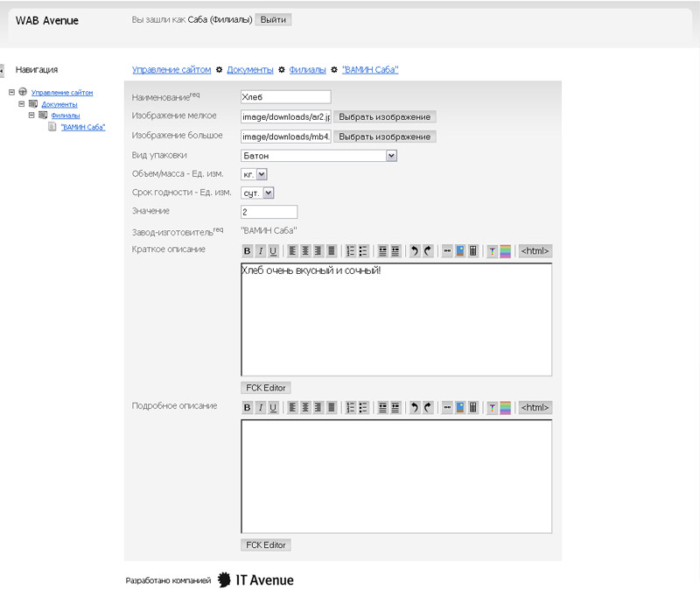700x604 pixels.
Task: Select "ВАМИН Саба" in the navigation tree
Action: pyautogui.click(x=83, y=127)
